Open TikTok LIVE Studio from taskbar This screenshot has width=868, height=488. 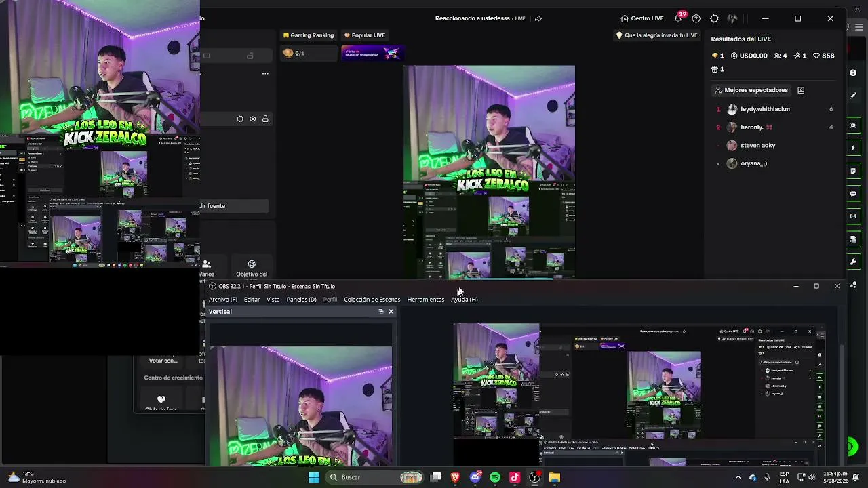tap(515, 477)
